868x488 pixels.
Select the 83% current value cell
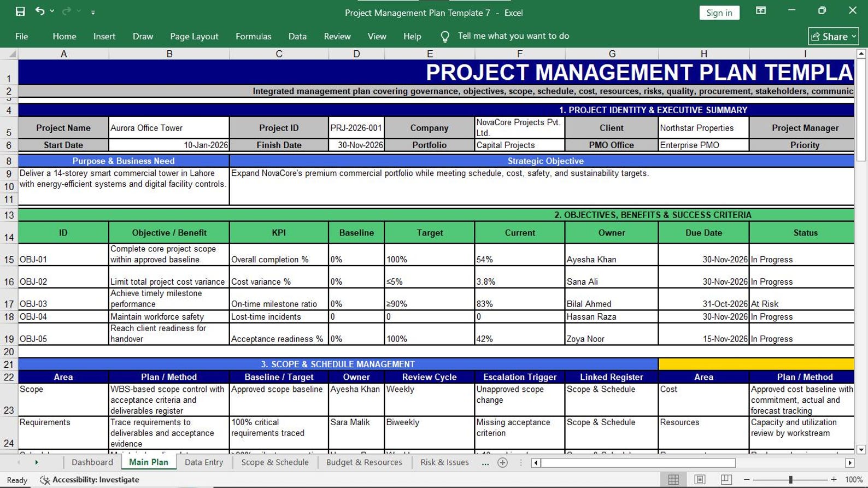[x=520, y=299]
